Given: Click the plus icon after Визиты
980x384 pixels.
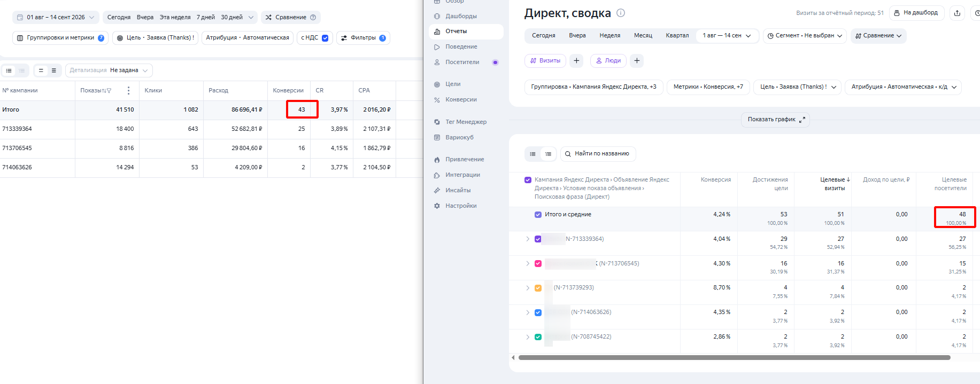Looking at the screenshot, I should click(576, 61).
